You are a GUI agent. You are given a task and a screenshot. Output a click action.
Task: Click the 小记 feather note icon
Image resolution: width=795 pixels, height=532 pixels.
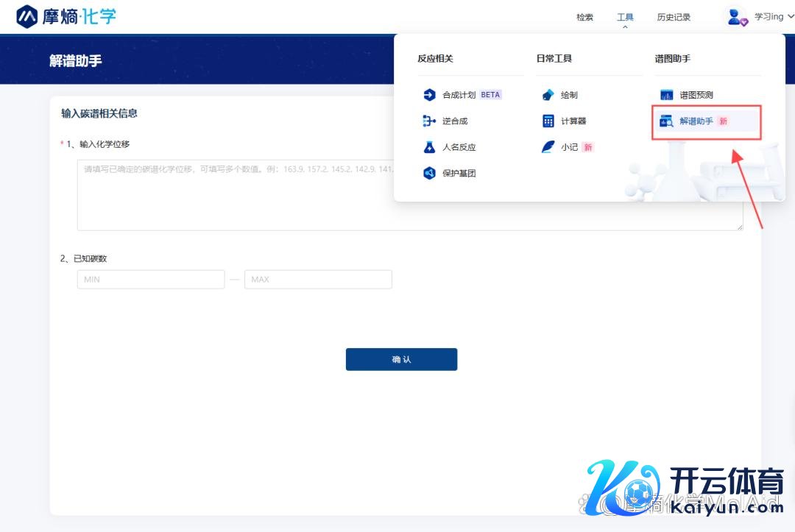[x=548, y=147]
